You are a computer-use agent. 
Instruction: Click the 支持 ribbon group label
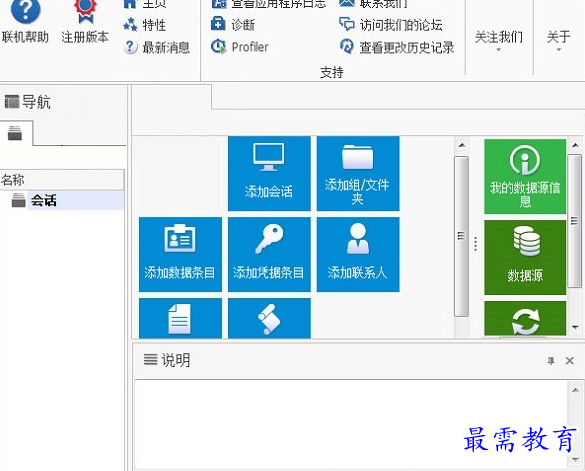point(332,72)
